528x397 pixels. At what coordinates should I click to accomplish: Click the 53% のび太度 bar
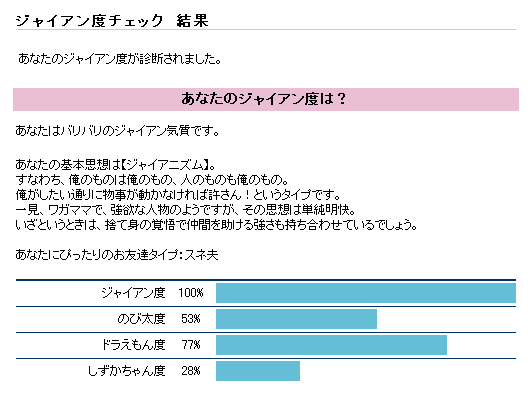(296, 319)
